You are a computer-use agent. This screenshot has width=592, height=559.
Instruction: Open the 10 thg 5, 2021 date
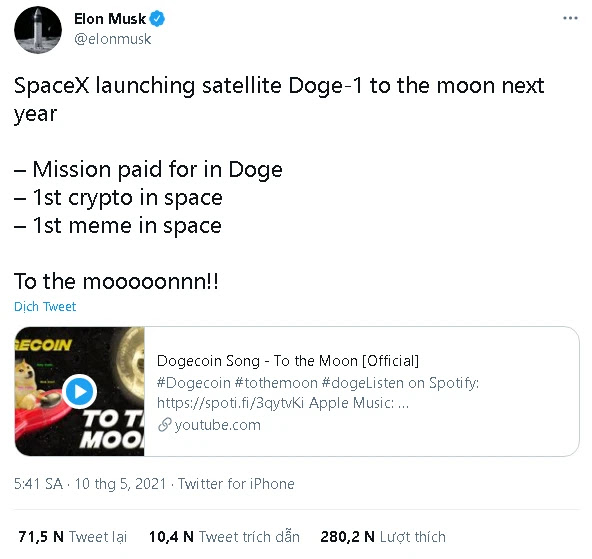pos(120,484)
